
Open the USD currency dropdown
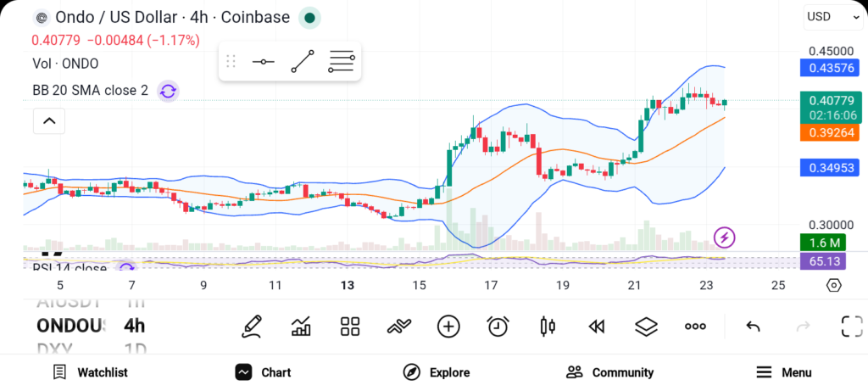(x=832, y=17)
